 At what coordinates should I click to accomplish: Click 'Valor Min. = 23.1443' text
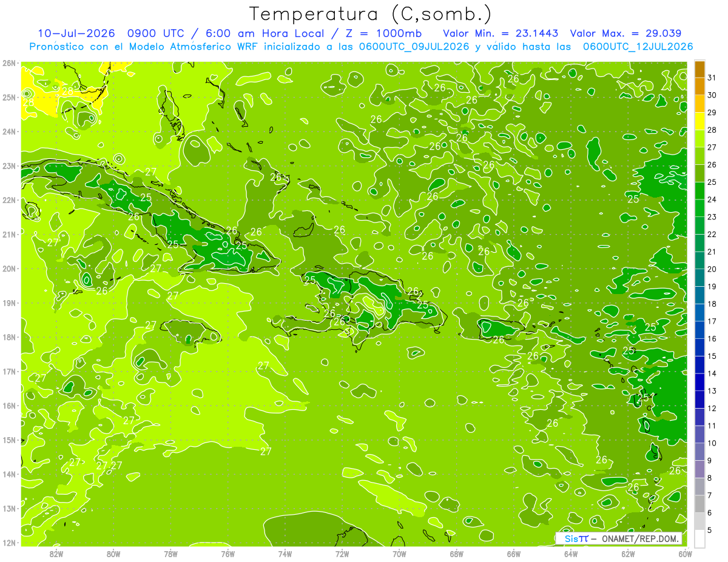(500, 33)
